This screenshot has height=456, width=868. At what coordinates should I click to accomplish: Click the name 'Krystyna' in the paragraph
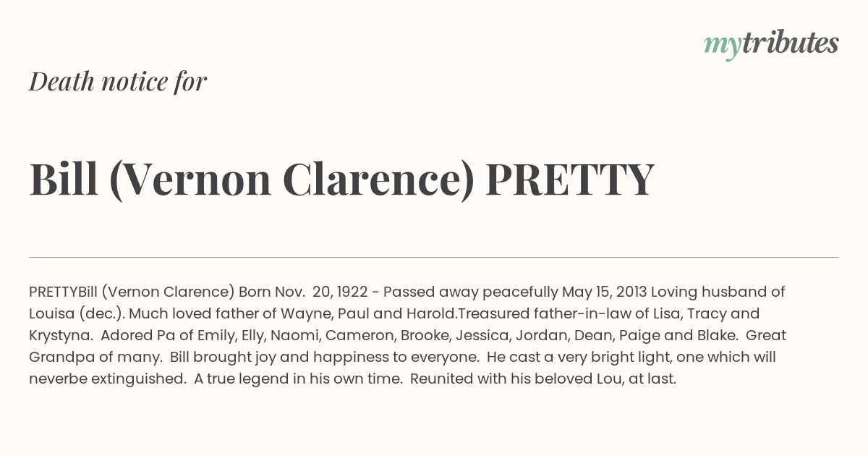click(x=61, y=336)
